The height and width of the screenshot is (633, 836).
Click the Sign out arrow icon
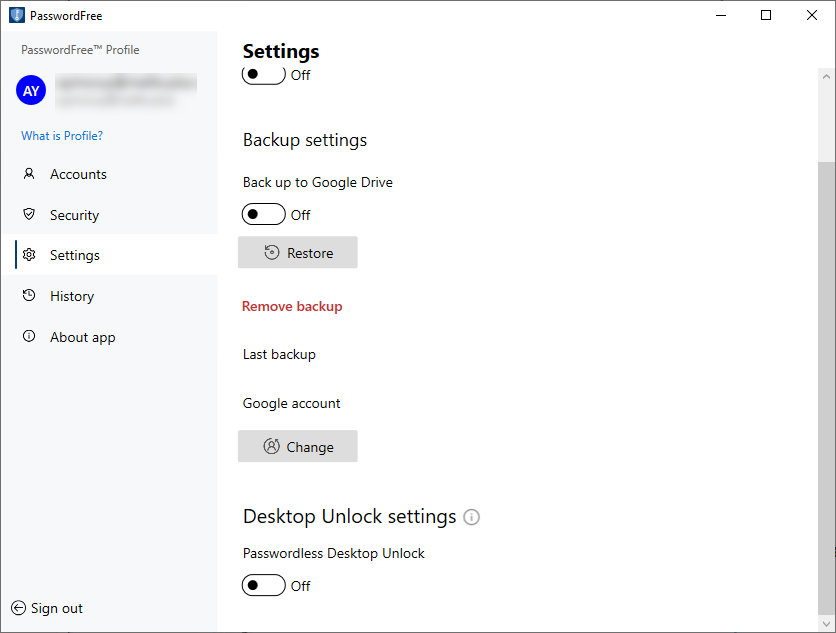coord(18,608)
